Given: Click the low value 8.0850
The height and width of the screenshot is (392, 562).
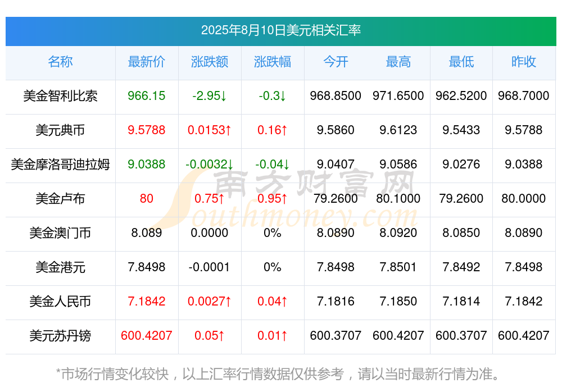Looking at the screenshot, I should (x=461, y=233).
